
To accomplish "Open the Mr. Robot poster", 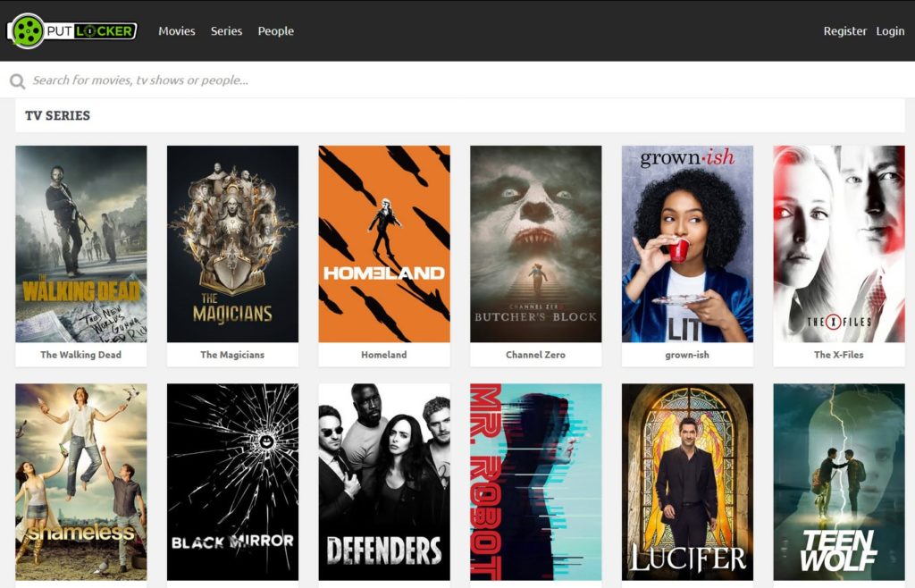I will [536, 482].
